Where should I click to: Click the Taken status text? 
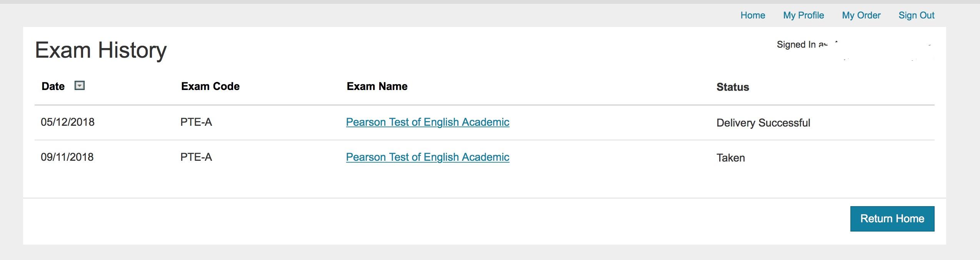coord(730,158)
